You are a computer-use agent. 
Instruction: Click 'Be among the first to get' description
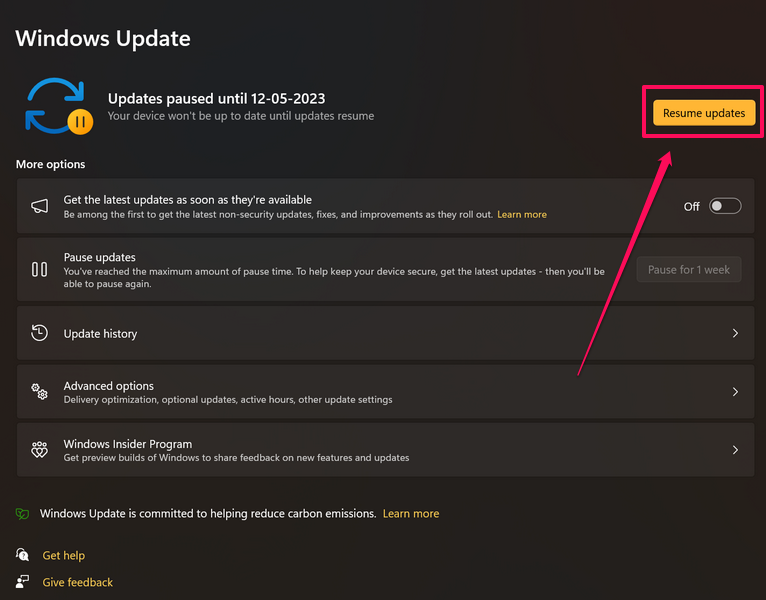click(278, 214)
